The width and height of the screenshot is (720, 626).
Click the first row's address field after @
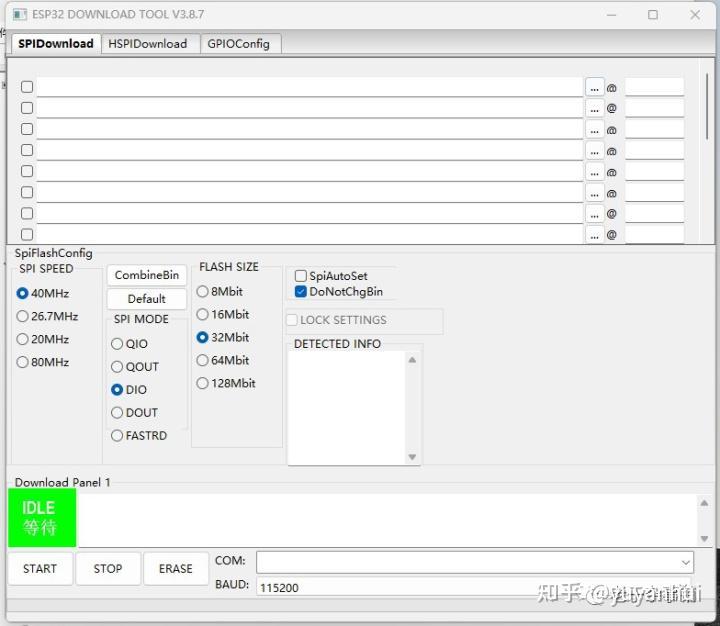654,87
